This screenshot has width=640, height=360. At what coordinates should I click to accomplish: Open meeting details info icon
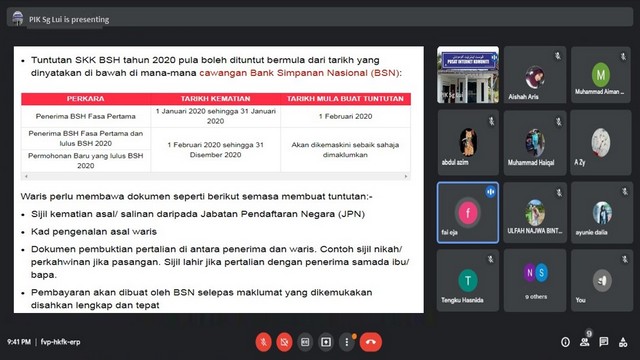coord(565,342)
